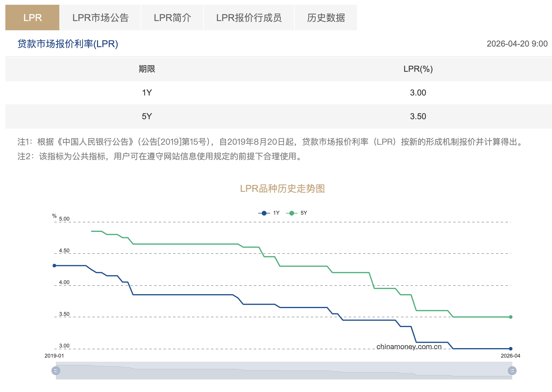Click the chart title LPR品种历史走势图

pyautogui.click(x=282, y=188)
